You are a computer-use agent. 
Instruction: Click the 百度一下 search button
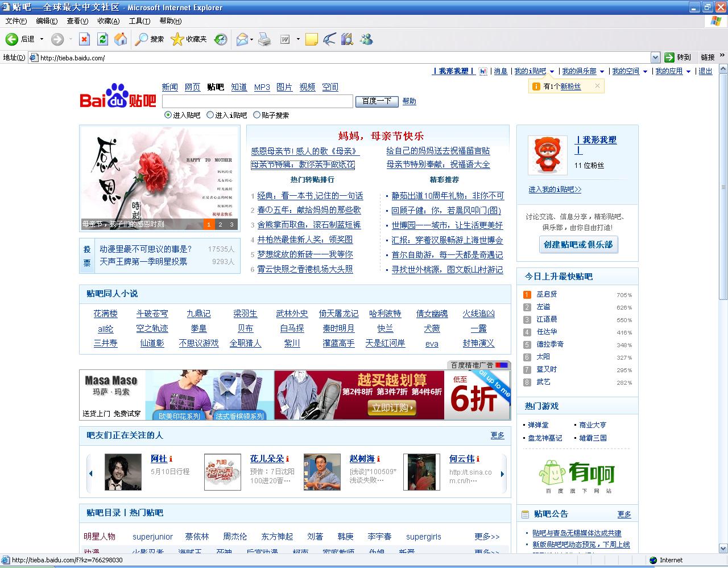377,101
